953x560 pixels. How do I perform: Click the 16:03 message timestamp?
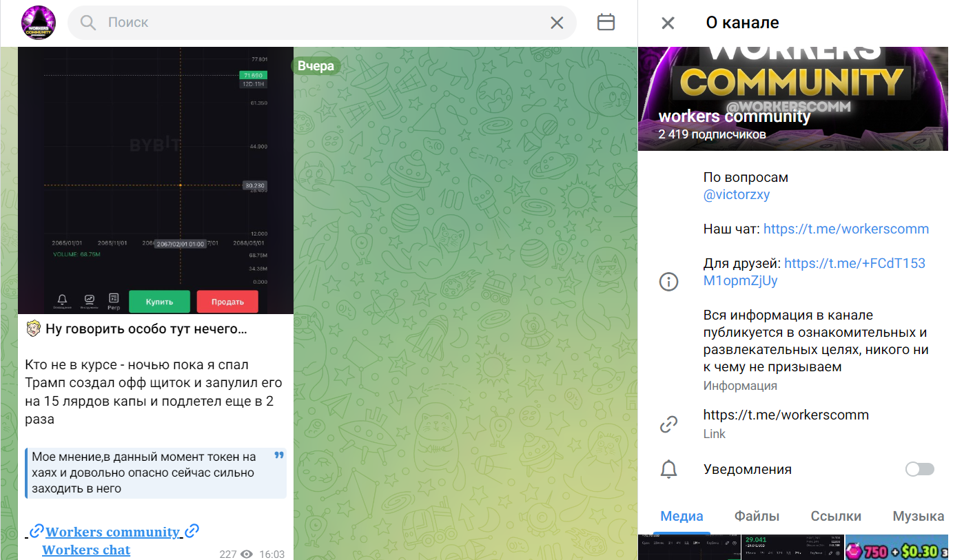[271, 554]
